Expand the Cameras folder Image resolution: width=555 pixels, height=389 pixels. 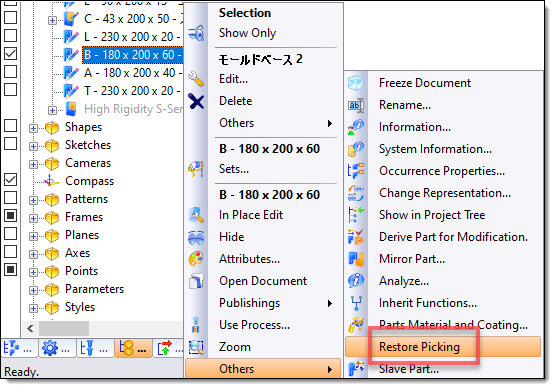tap(33, 164)
